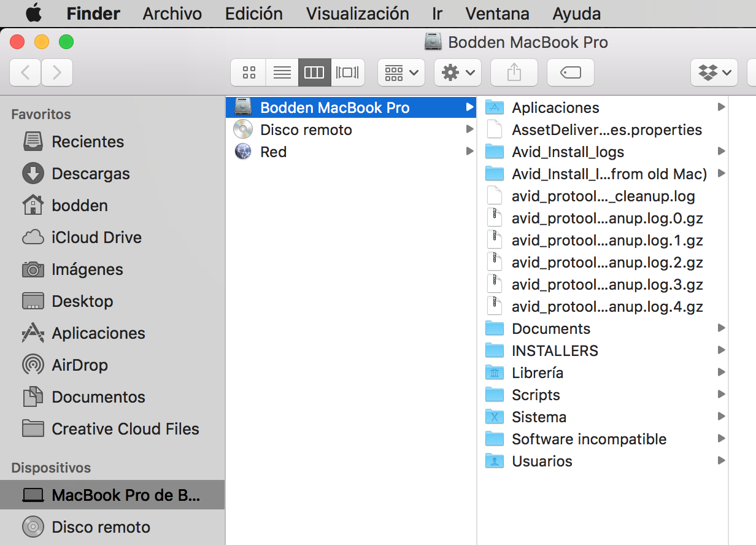Select the Usuarios folder

coord(603,461)
